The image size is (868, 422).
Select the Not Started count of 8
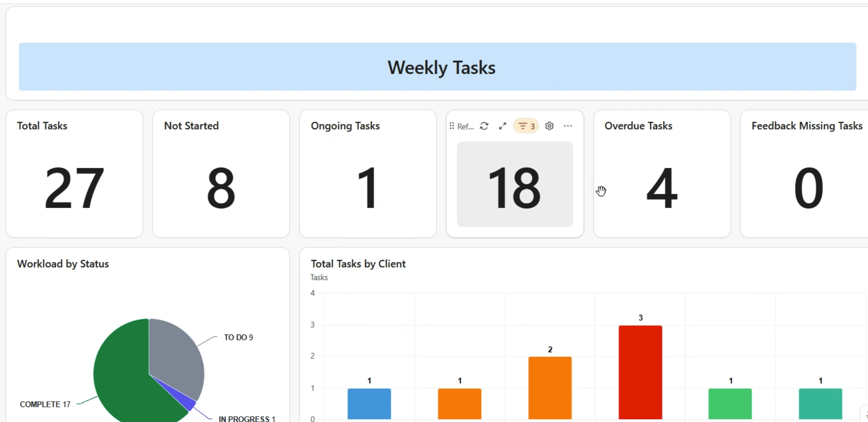pos(221,188)
